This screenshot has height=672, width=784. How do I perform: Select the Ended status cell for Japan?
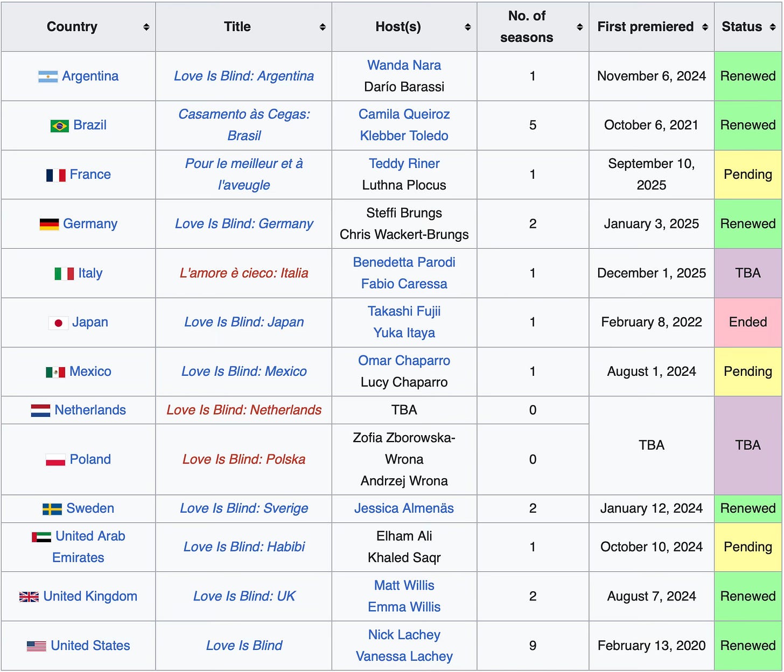(x=748, y=322)
